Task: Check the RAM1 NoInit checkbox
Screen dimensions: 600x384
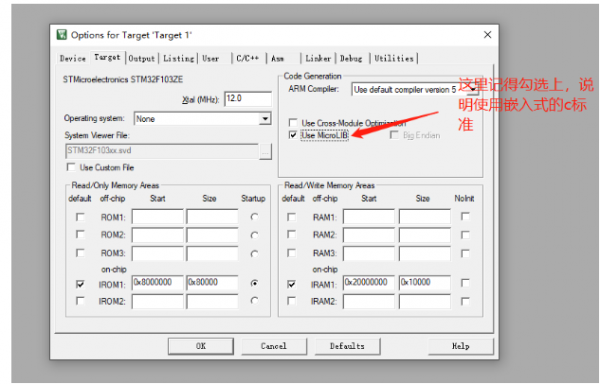Action: 465,216
